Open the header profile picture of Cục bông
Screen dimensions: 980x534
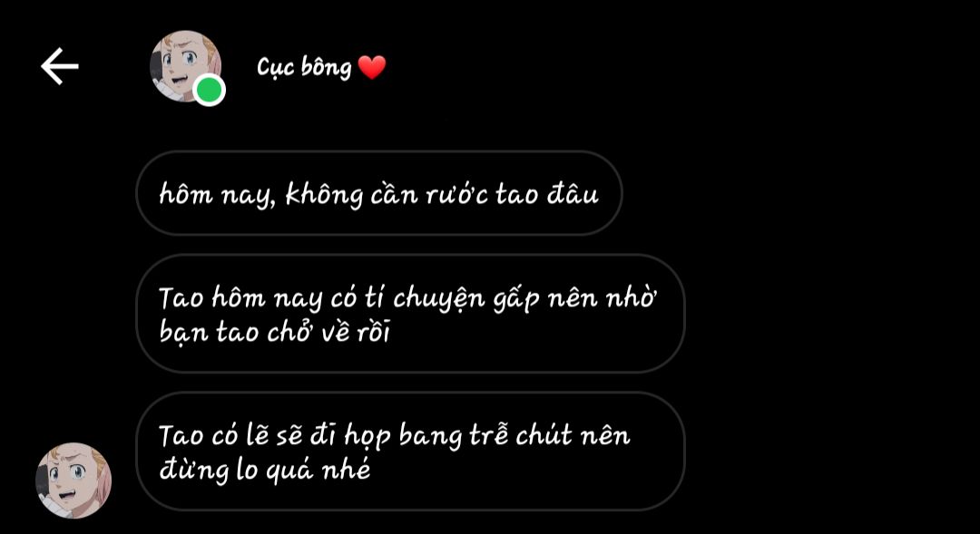pos(186,66)
